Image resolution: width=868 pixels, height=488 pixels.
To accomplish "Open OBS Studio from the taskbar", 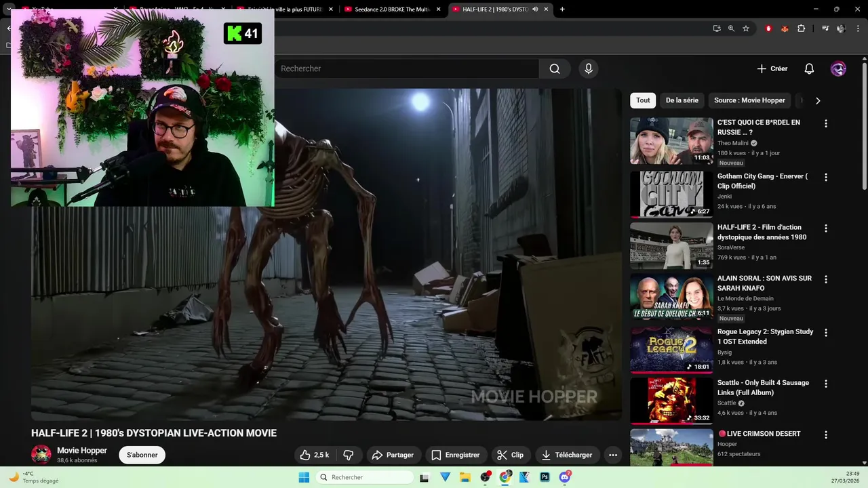I will [486, 477].
